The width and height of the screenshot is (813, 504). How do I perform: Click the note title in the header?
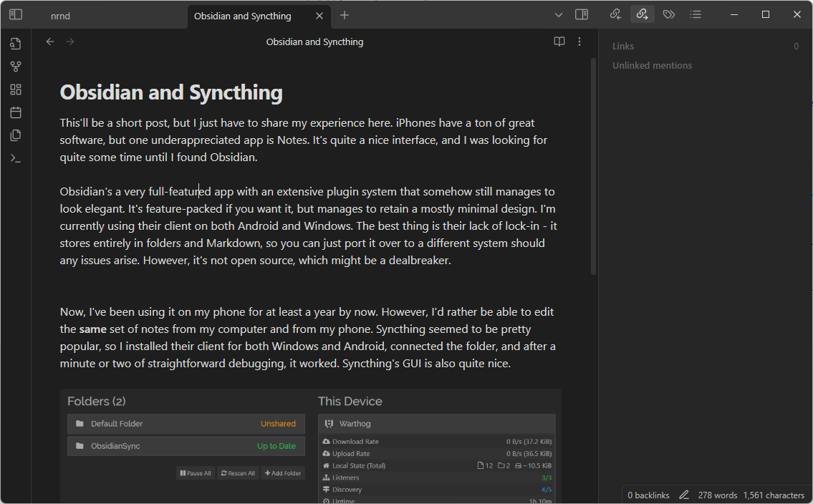click(x=314, y=42)
